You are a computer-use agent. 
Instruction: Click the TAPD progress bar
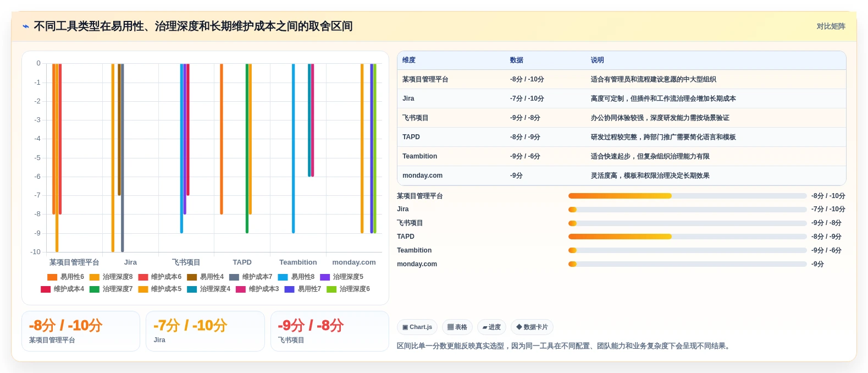click(x=687, y=237)
